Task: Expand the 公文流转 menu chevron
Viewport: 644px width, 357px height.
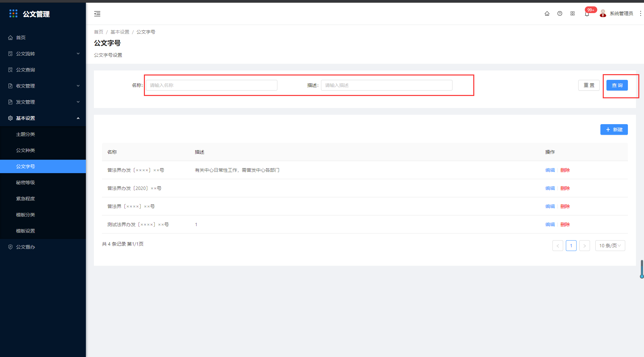Action: point(78,54)
